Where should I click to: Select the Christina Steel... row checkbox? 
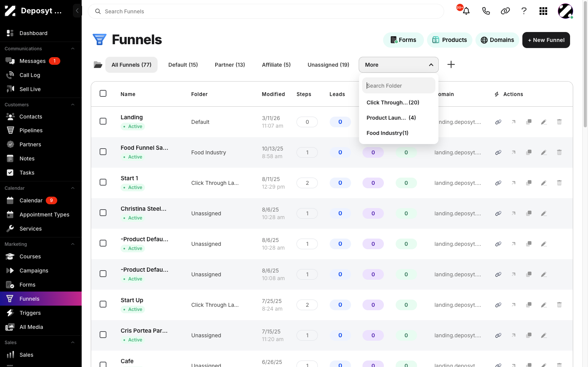click(103, 213)
